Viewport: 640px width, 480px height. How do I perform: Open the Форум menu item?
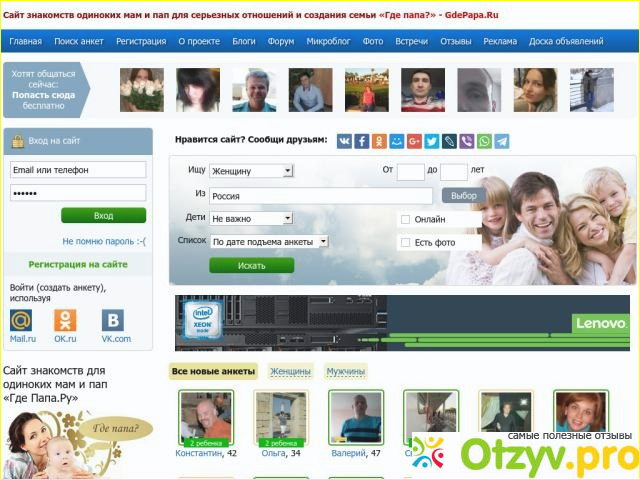[280, 42]
